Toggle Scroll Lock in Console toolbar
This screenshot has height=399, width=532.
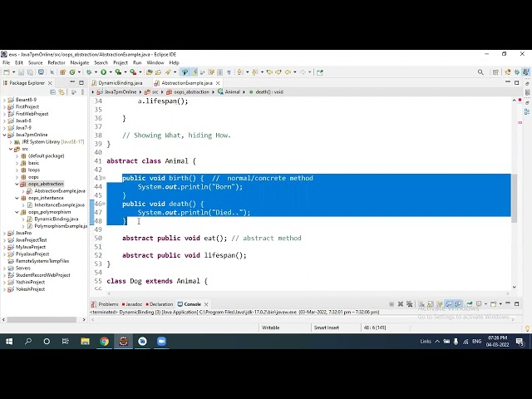[x=431, y=304]
